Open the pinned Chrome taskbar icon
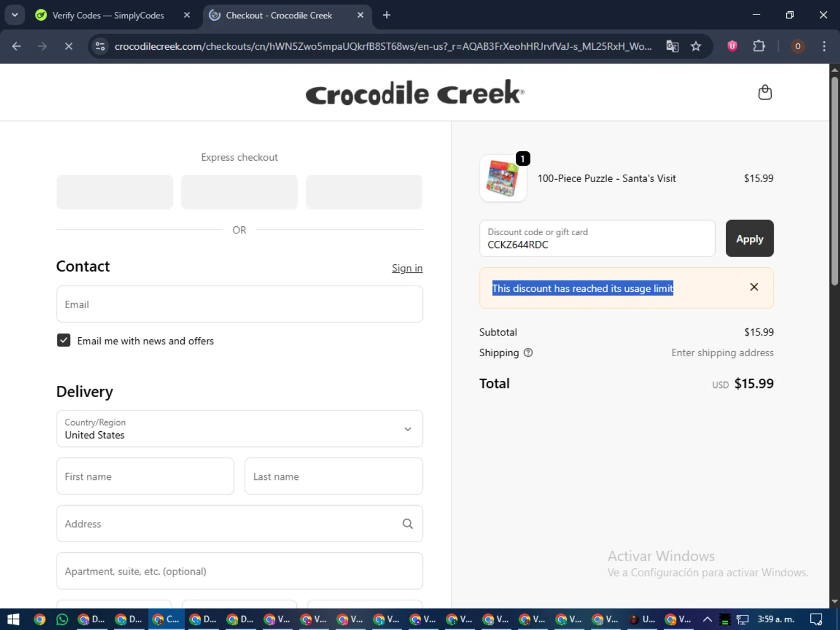The image size is (840, 630). pyautogui.click(x=39, y=619)
